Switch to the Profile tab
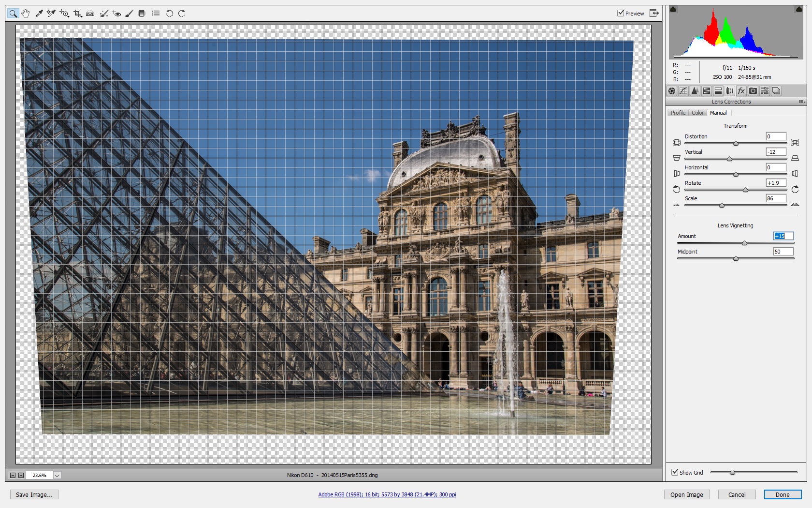 point(678,113)
